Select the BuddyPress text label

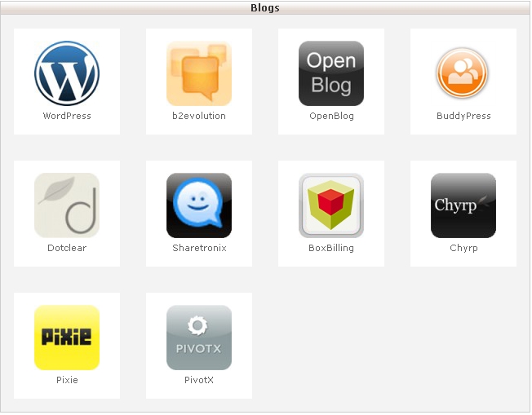pos(463,117)
